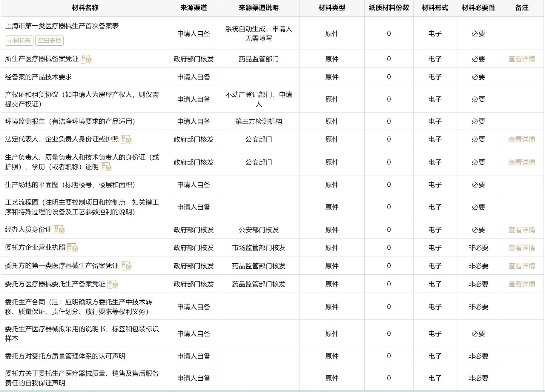Image resolution: width=545 pixels, height=392 pixels.
Task: Click the 药品监管部门 source cell
Action: pyautogui.click(x=259, y=59)
